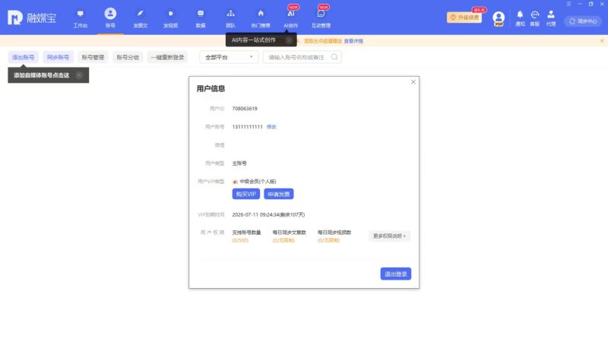Open the 发视频 post video icon

click(170, 18)
